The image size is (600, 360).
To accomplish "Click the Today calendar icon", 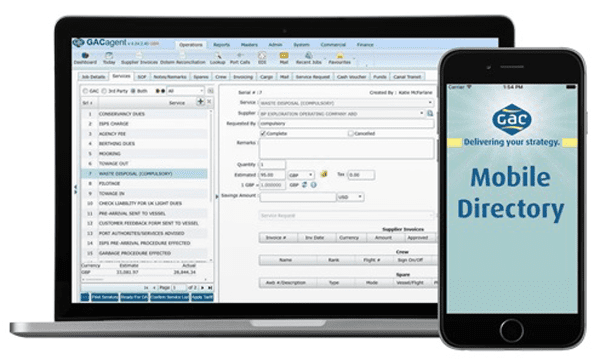I will [x=109, y=56].
